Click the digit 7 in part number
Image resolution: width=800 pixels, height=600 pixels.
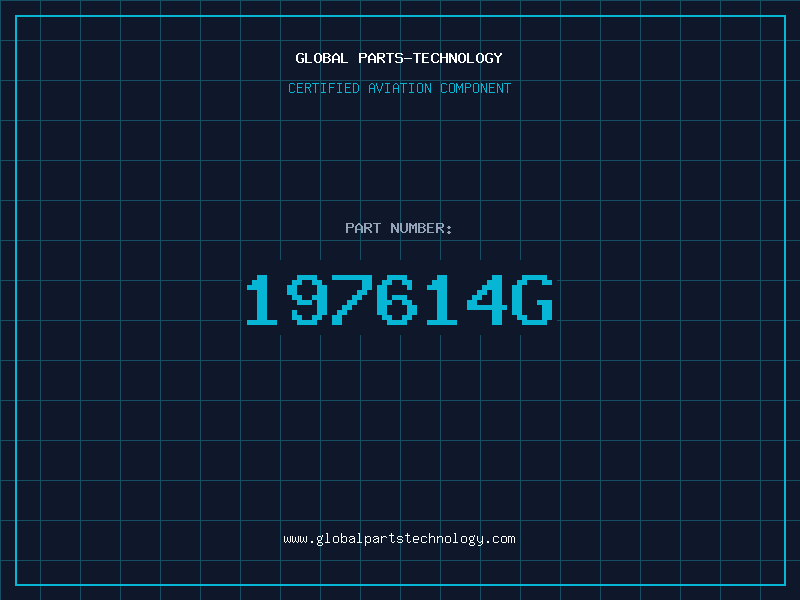point(352,300)
